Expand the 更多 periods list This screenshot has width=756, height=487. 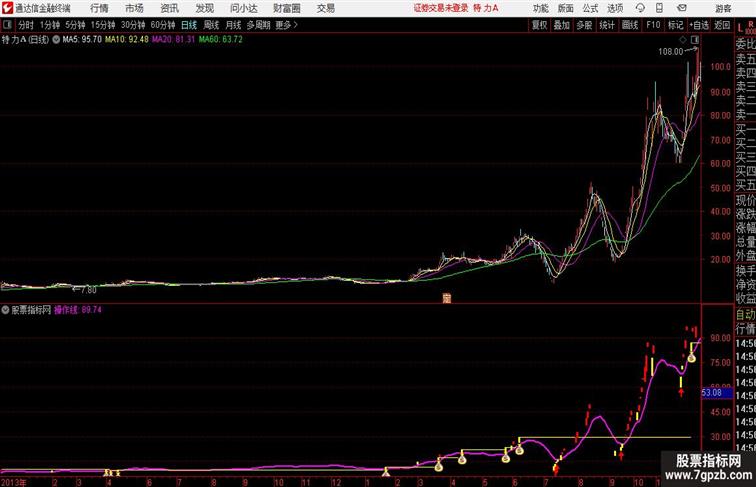(286, 25)
